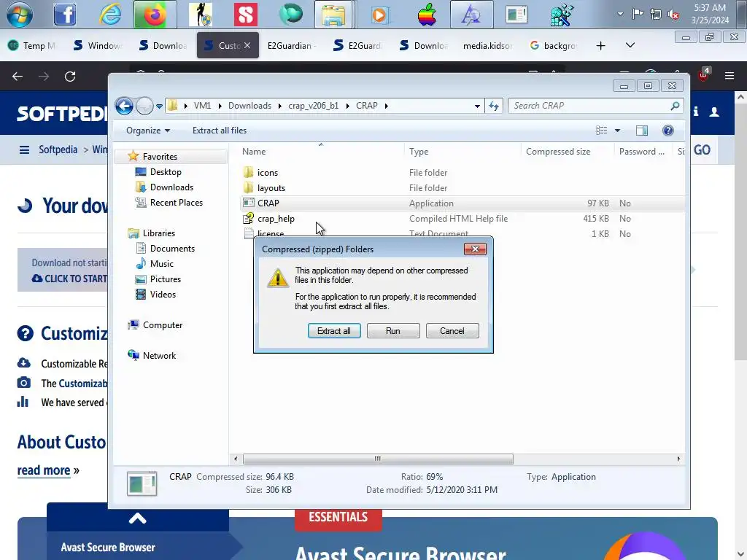Select Desktop in Favorites

pos(166,172)
